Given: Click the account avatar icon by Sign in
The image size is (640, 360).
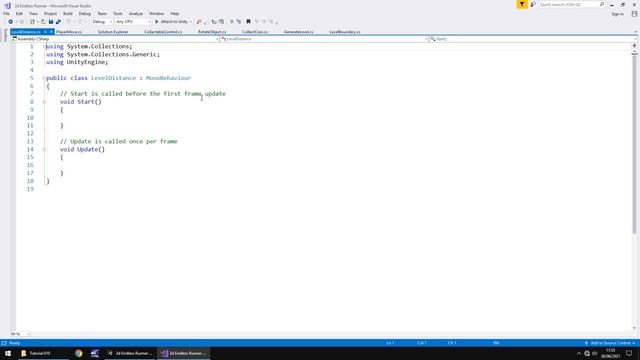Looking at the screenshot, I should point(634,13).
